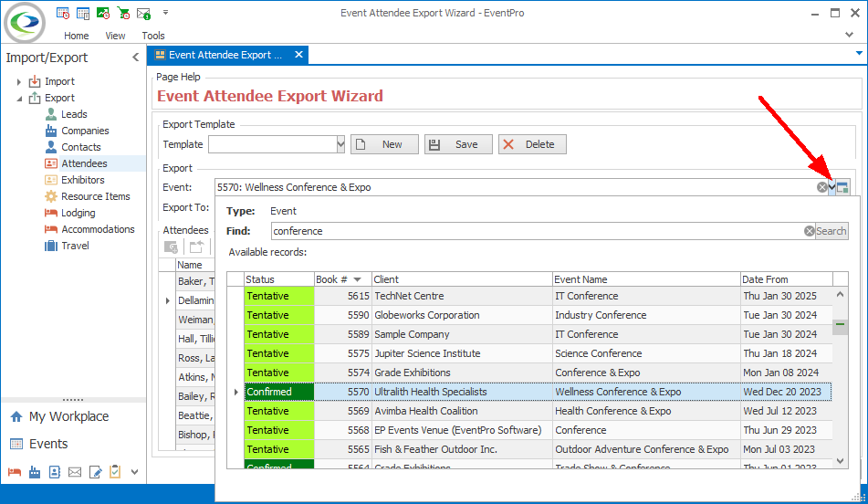Image resolution: width=868 pixels, height=504 pixels.
Task: Select Accommodations under Export
Action: [x=98, y=229]
